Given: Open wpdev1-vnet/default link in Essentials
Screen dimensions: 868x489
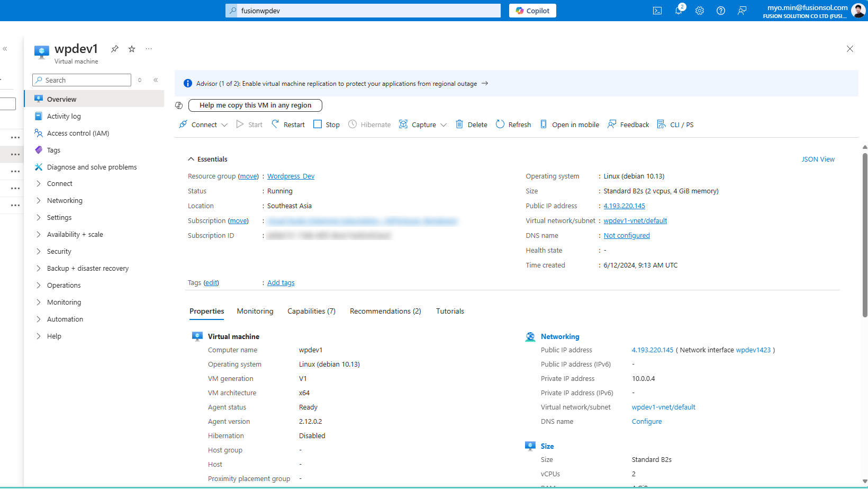Looking at the screenshot, I should (635, 220).
